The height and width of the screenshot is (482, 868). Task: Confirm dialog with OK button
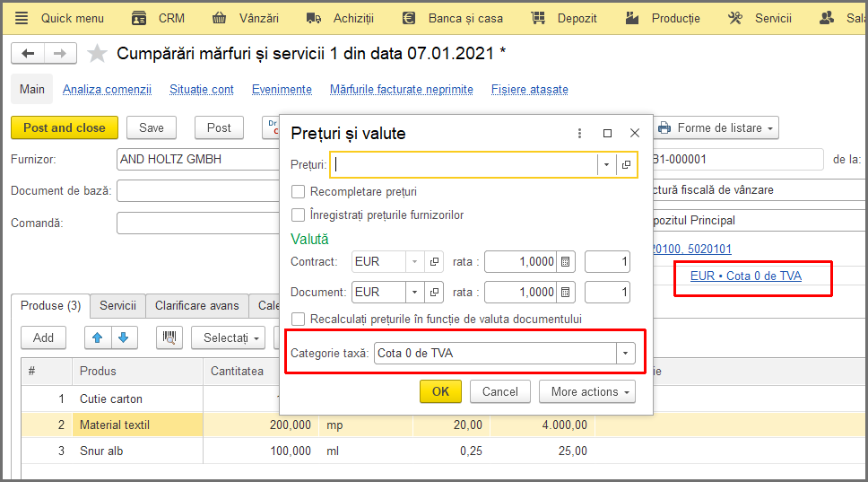440,391
